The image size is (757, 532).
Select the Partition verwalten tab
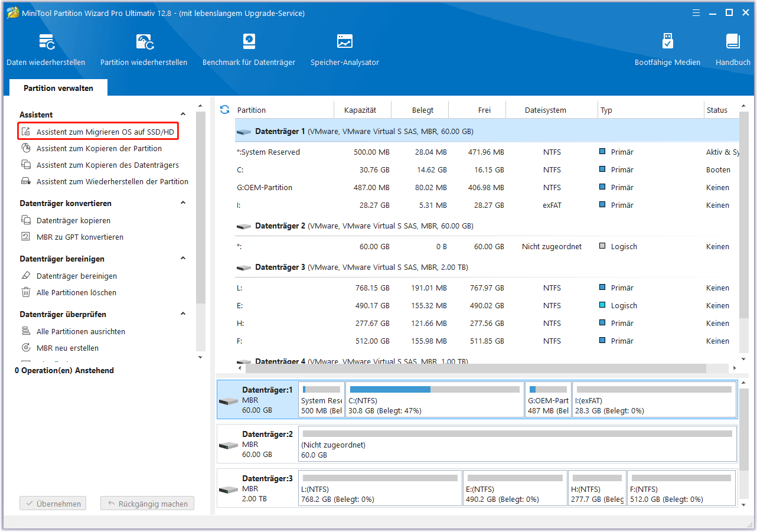[x=58, y=88]
